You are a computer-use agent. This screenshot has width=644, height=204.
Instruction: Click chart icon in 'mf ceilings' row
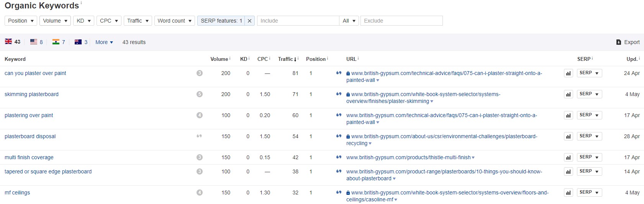point(568,193)
